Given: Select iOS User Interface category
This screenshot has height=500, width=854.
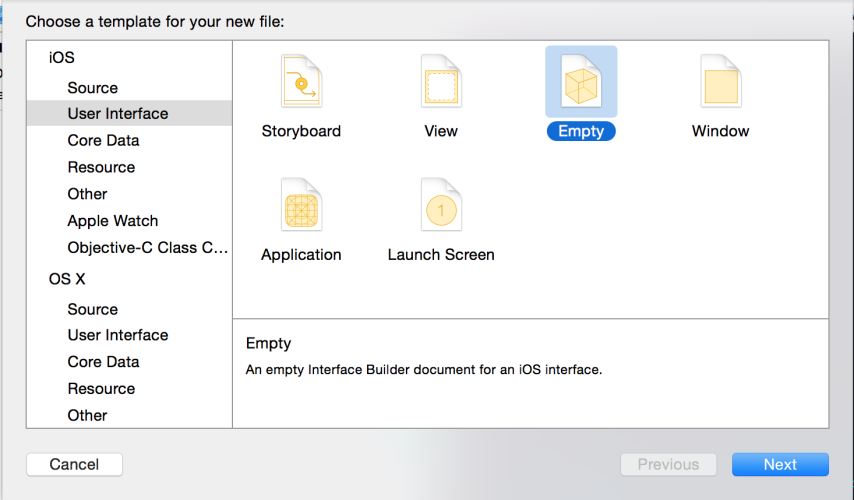Looking at the screenshot, I should (129, 113).
